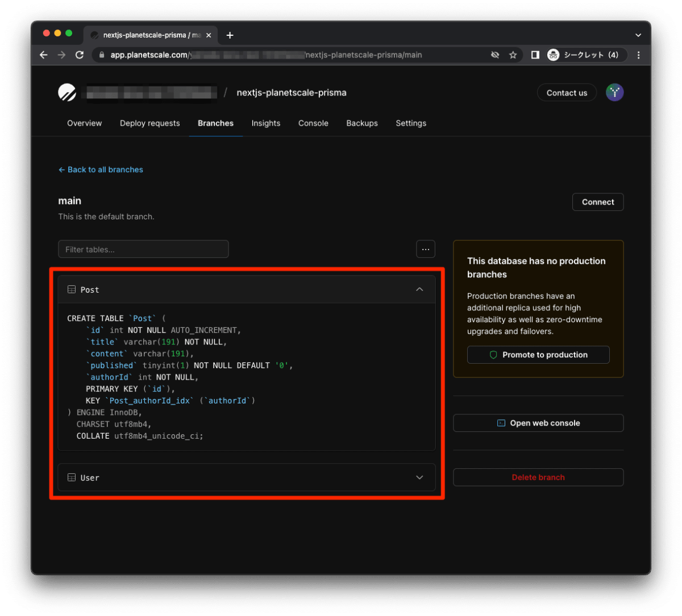Image resolution: width=682 pixels, height=616 pixels.
Task: Close the nextjs-planetscale-prisma tab
Action: tap(209, 35)
